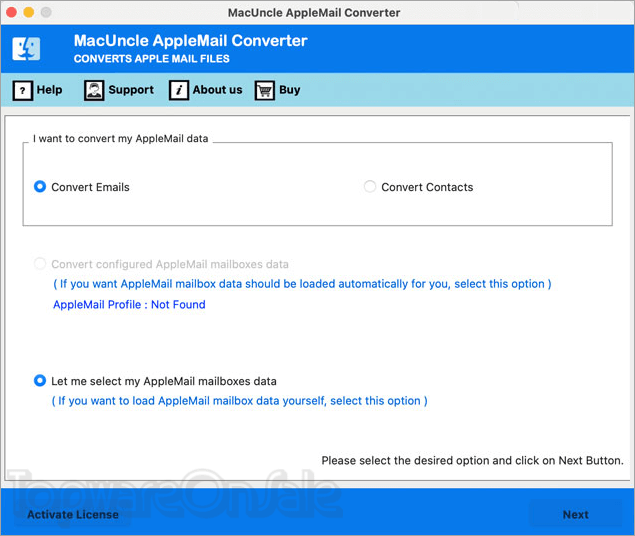Click the 'loaded automatically for you' hint text
Image resolution: width=635 pixels, height=536 pixels.
[x=302, y=284]
